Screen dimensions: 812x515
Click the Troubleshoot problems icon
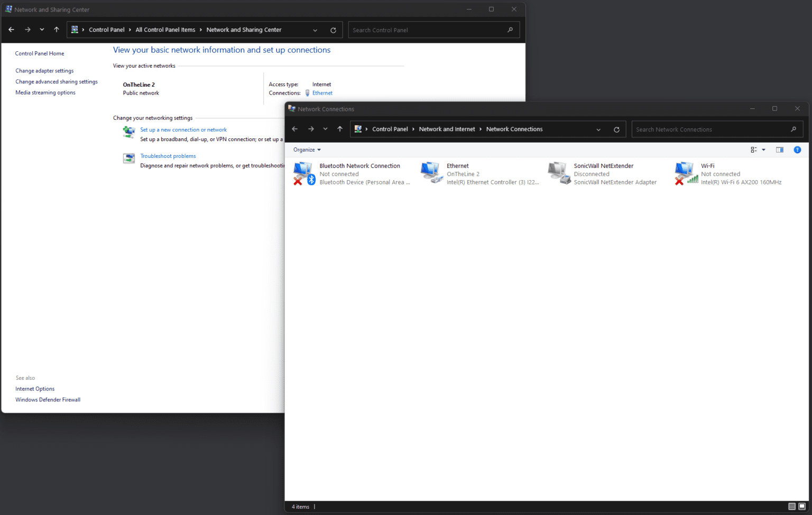pyautogui.click(x=129, y=158)
